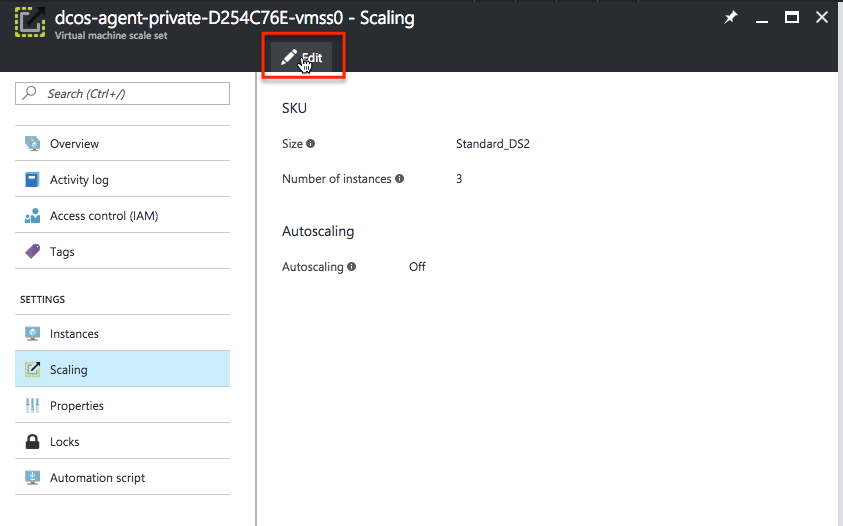Screen dimensions: 843x526
Task: Click the Autoscaling section heading
Action: [318, 231]
